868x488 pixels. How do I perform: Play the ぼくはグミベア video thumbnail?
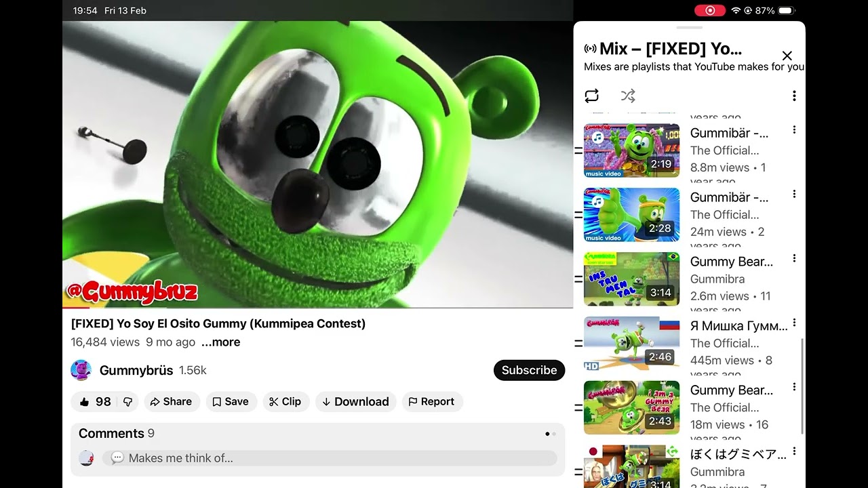click(631, 466)
